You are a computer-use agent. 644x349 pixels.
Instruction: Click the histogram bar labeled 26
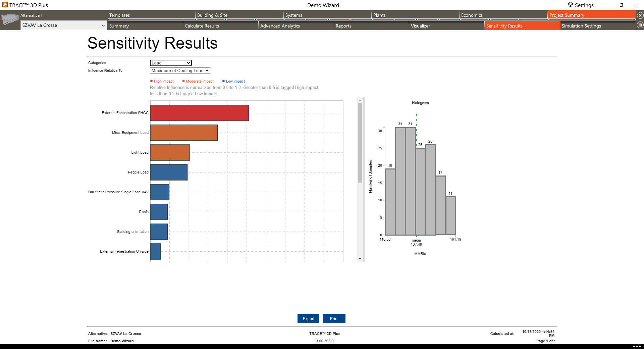coord(431,190)
